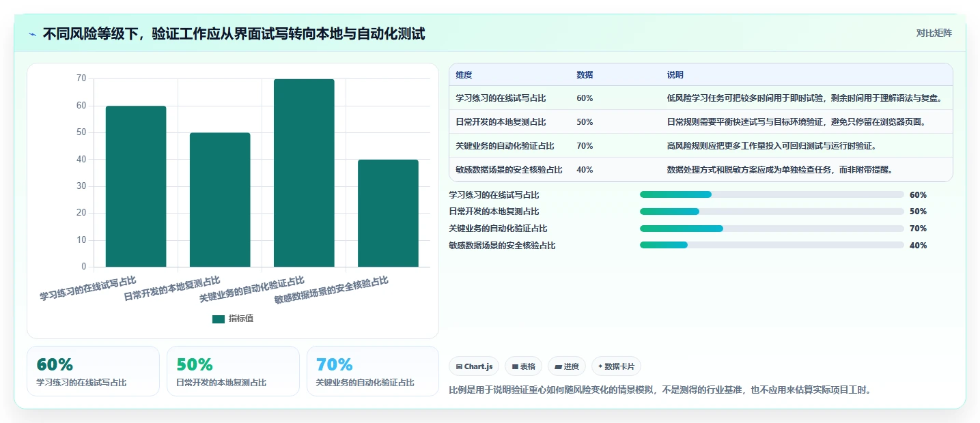Image resolution: width=980 pixels, height=423 pixels.
Task: Click the 日常开发的本地复测占比 progress bar
Action: point(772,211)
